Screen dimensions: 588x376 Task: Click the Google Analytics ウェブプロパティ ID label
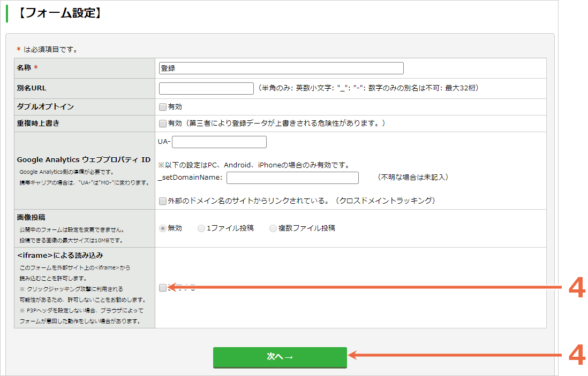pos(84,159)
